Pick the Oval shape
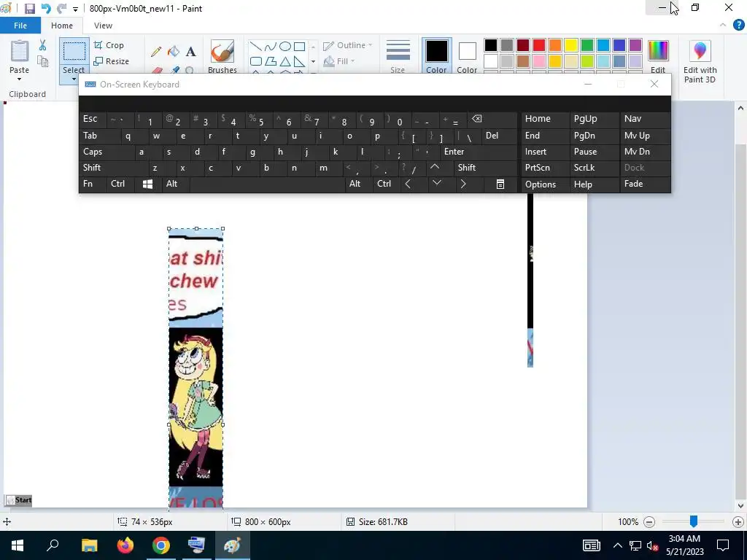 285,47
